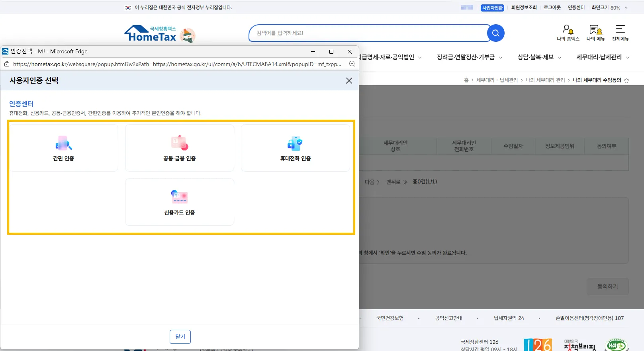Open 나의 홈택스 icon
Screen dimensions: 644x351
tap(568, 33)
